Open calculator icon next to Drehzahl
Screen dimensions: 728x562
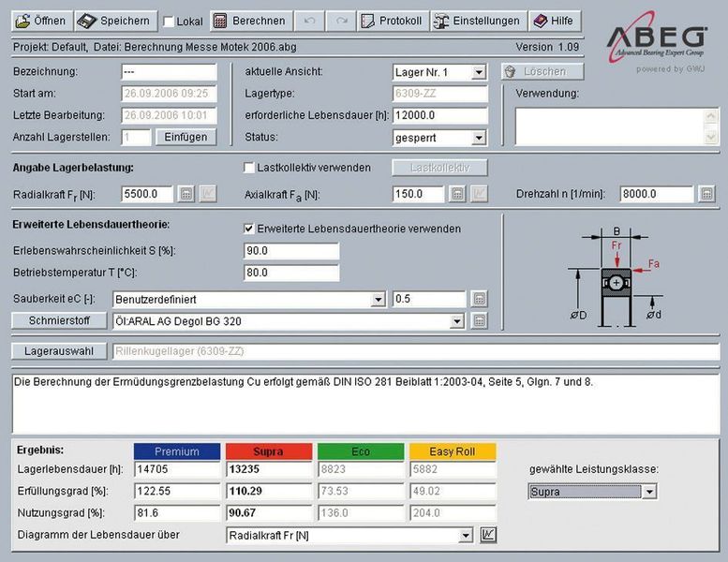(x=706, y=194)
